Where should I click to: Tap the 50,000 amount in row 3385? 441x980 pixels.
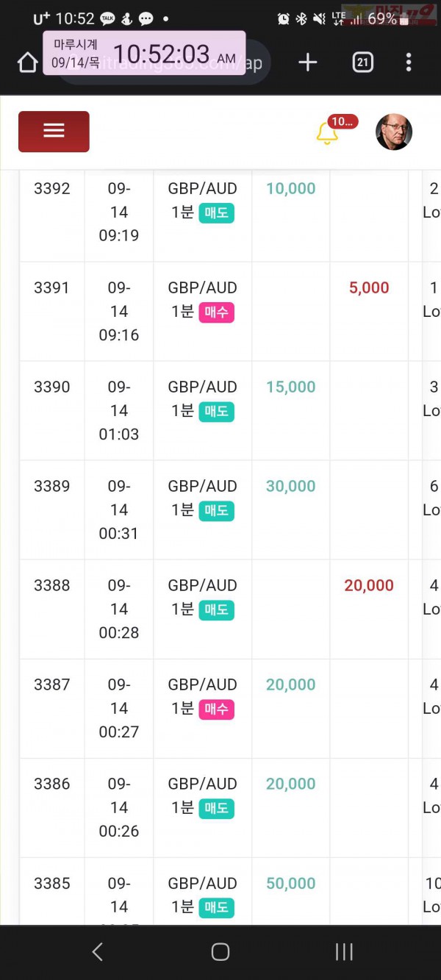(x=290, y=883)
